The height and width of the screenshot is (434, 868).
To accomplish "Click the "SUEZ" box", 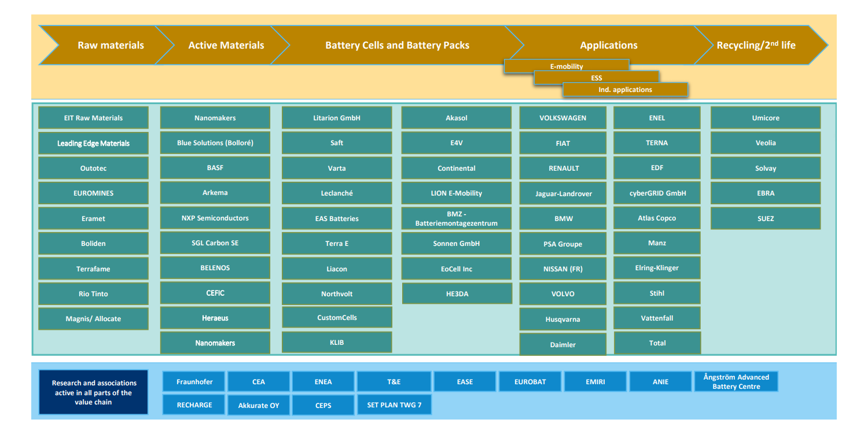I will 766,219.
